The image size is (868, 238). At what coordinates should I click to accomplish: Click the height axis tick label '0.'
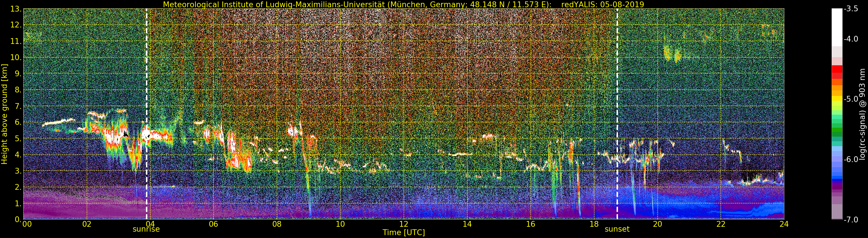tap(18, 220)
